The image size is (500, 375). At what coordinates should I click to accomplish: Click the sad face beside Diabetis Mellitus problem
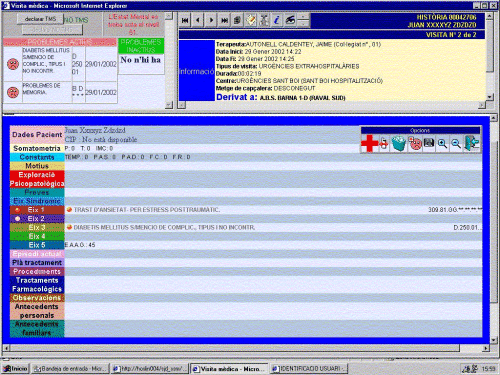(13, 64)
